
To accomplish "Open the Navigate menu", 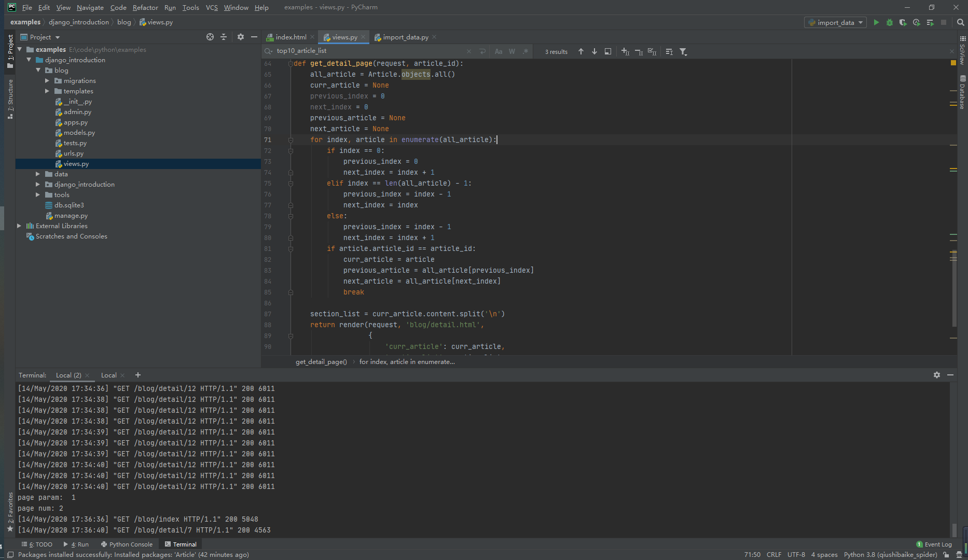I will tap(90, 7).
